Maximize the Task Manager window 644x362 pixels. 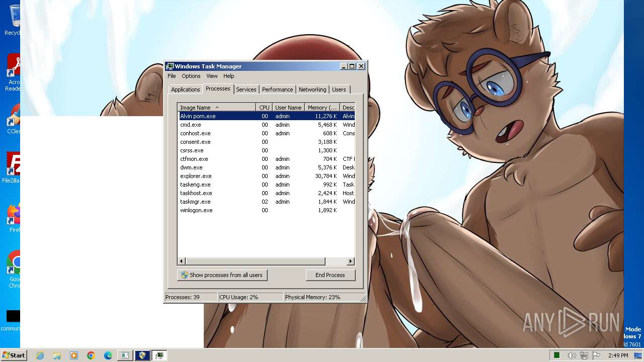tap(352, 66)
